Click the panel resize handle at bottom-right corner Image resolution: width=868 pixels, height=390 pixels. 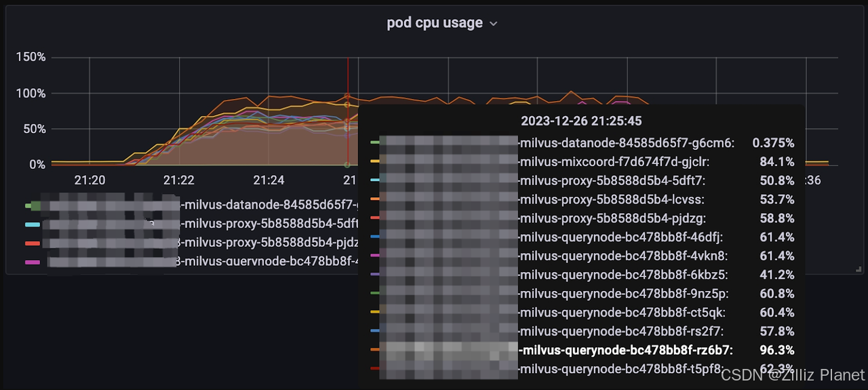(859, 270)
